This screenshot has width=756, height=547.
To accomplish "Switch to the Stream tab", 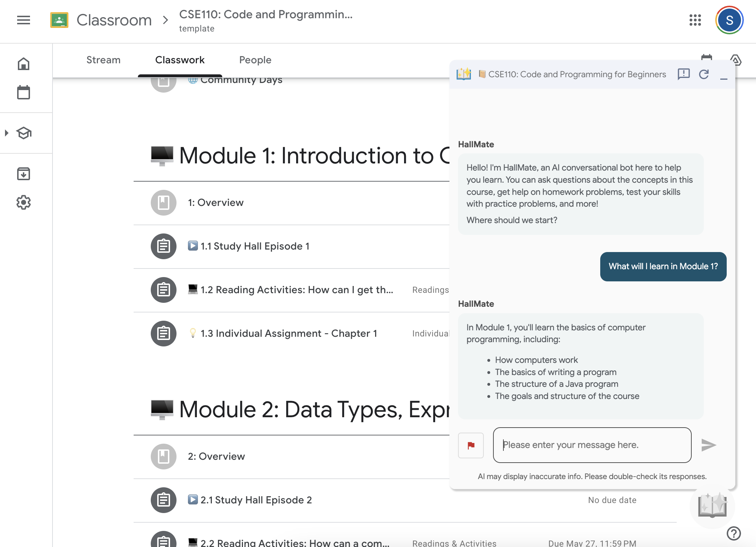I will (x=103, y=60).
